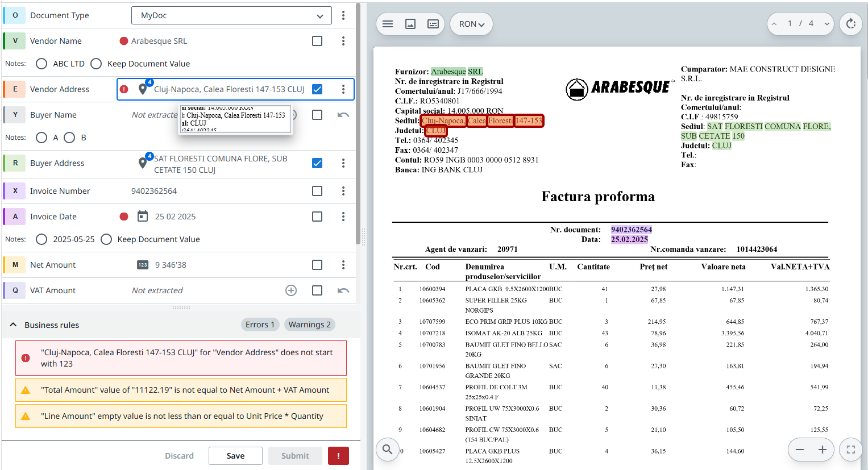Select the 2025-05-25 date radio option
The height and width of the screenshot is (470, 868).
click(x=41, y=239)
